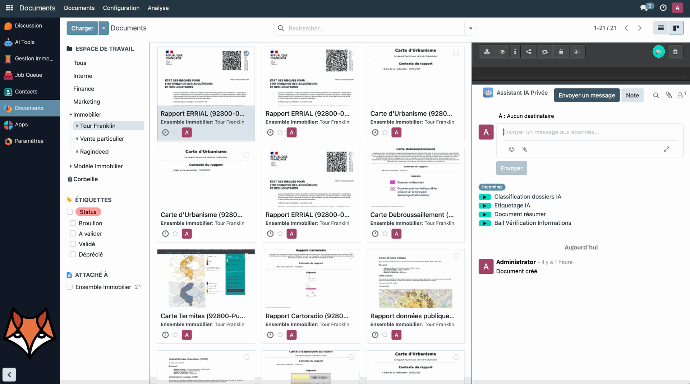Run Document résumer action
The image size is (690, 384).
coord(484,214)
